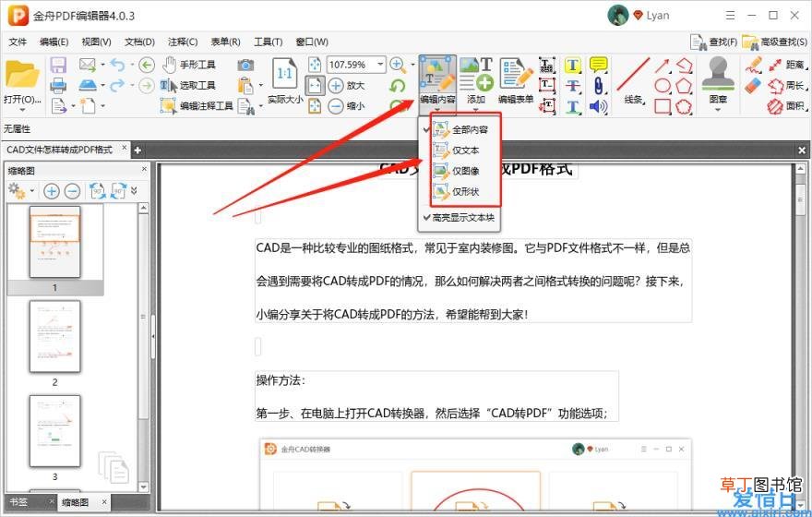
Task: Open the 文件 menu
Action: click(x=18, y=42)
